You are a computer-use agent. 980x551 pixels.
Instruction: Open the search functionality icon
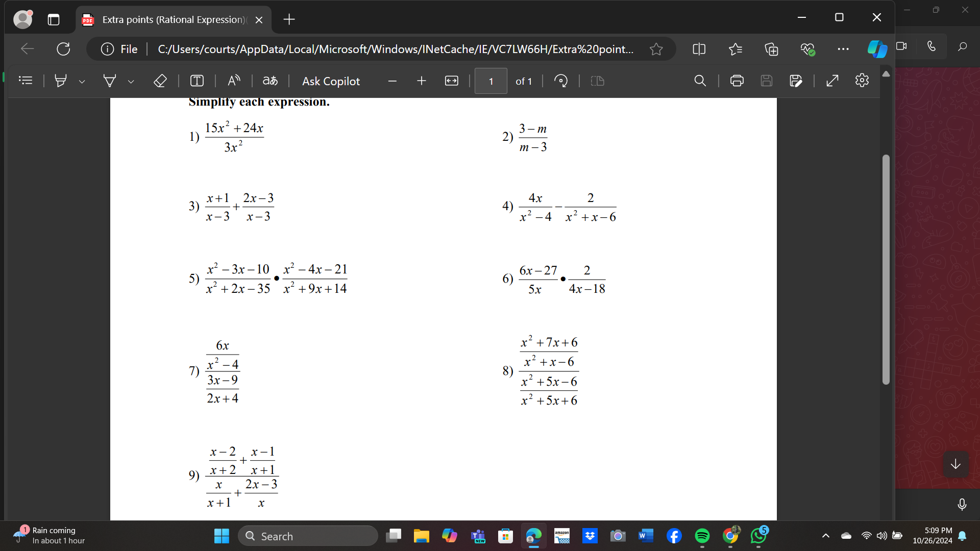pos(700,81)
